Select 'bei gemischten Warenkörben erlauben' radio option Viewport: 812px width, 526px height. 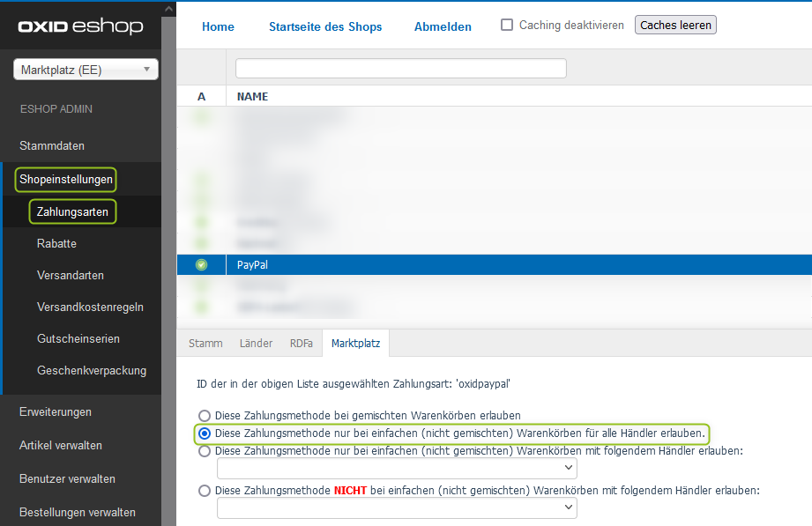point(205,416)
